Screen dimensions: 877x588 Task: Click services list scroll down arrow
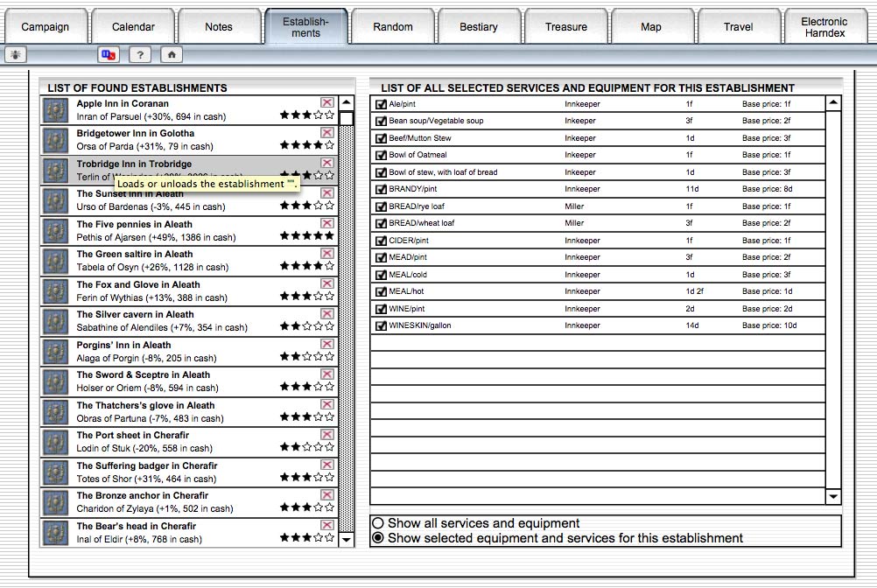pos(833,496)
